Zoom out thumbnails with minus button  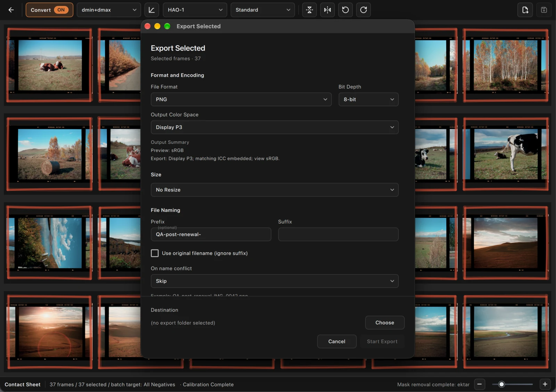click(480, 384)
